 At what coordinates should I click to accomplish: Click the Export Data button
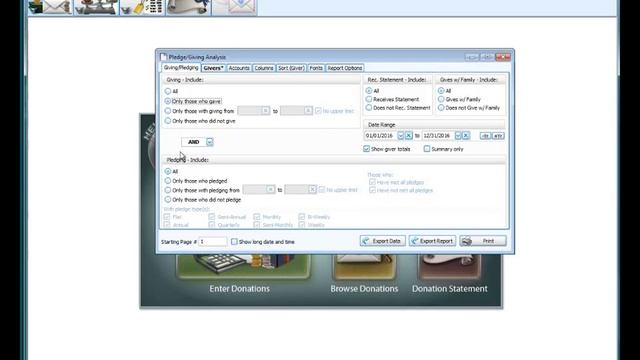pos(383,241)
